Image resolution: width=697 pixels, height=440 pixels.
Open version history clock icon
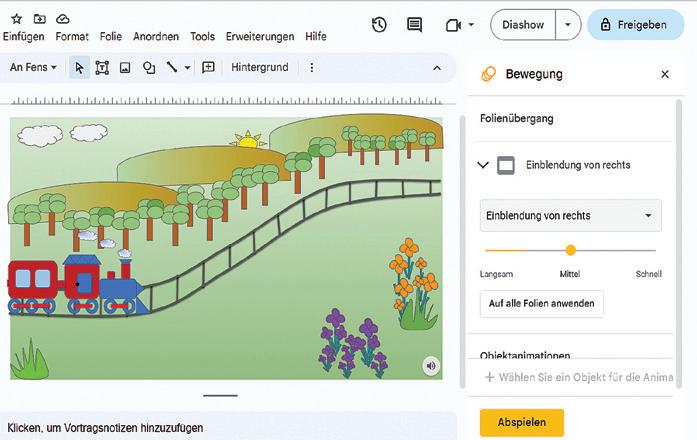pos(379,25)
